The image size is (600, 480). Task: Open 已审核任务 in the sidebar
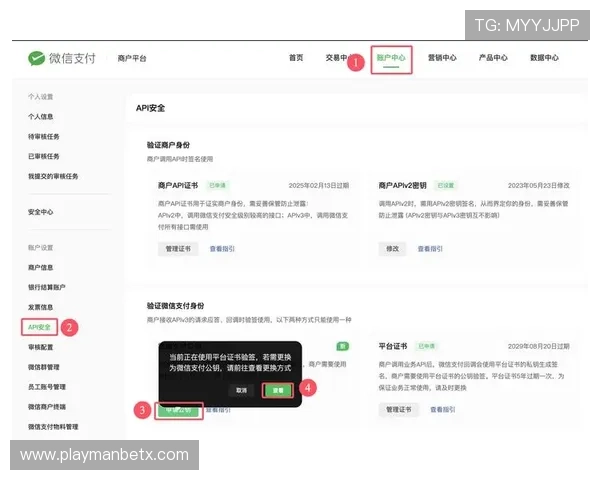coord(44,156)
